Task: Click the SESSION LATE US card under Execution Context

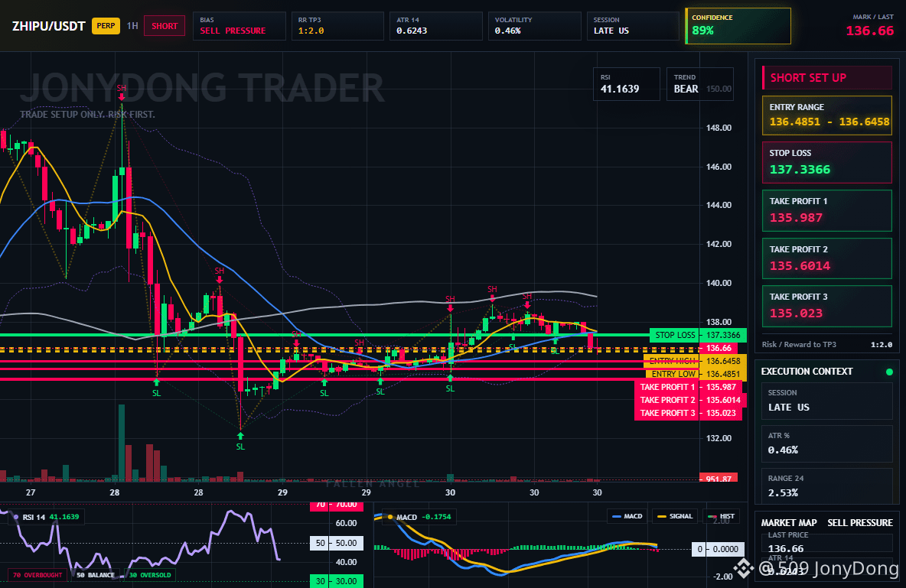Action: [827, 400]
